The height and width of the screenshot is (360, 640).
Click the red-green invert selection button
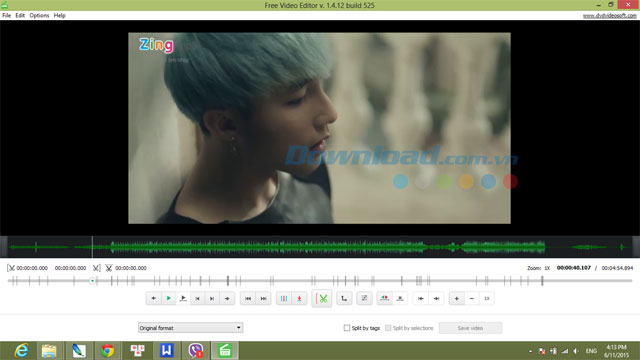pos(384,298)
